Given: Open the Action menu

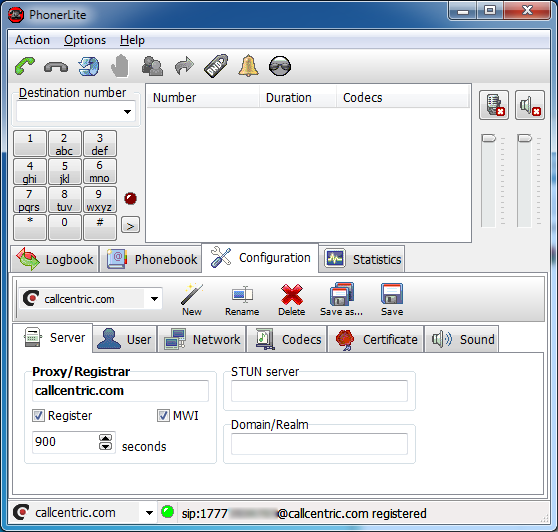Looking at the screenshot, I should (32, 40).
